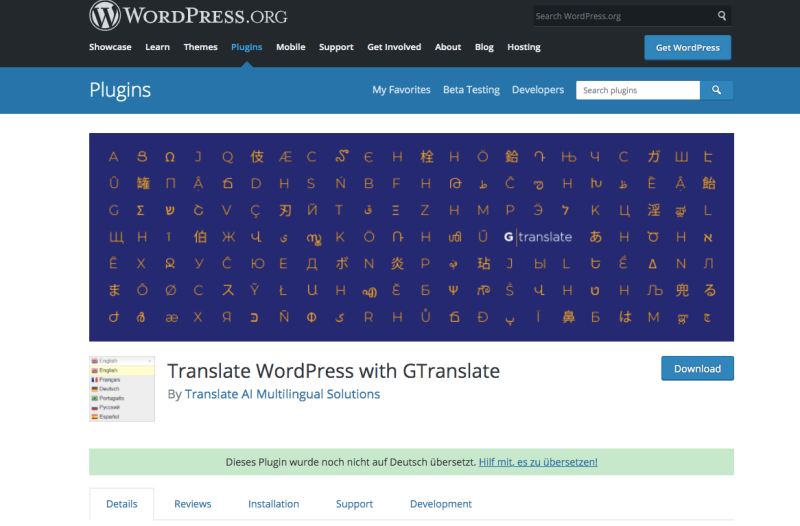Open the Developers link
Viewport: 800px width, 526px height.
coord(538,90)
